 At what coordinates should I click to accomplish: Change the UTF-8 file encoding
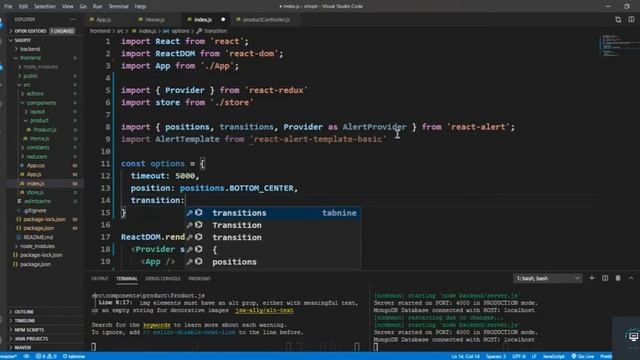(x=519, y=356)
